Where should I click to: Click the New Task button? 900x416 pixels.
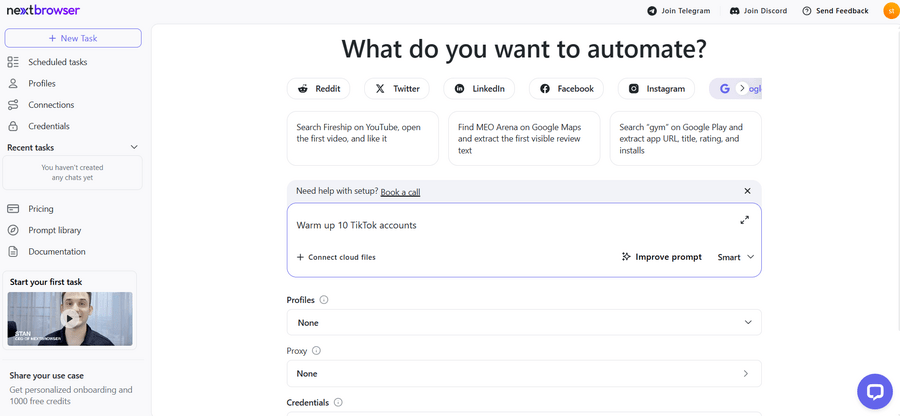[73, 38]
